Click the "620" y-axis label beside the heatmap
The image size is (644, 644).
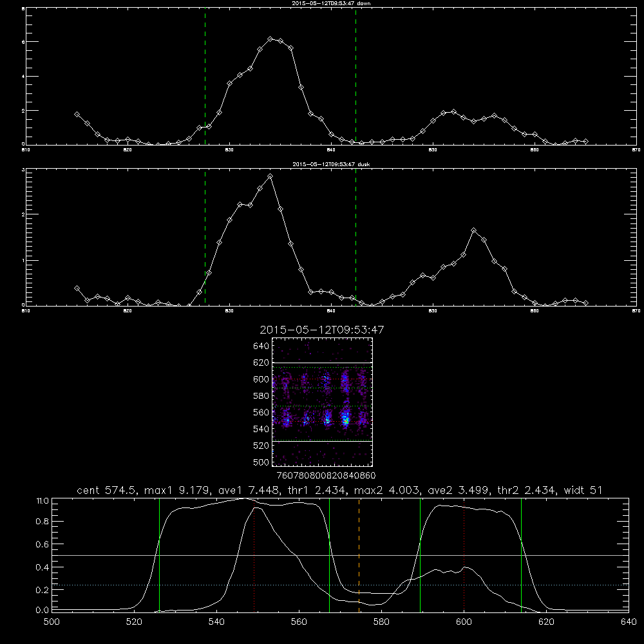tap(261, 363)
